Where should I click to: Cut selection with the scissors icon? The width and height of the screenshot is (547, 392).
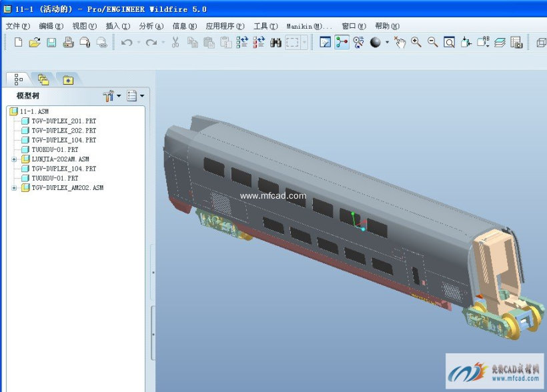click(175, 43)
